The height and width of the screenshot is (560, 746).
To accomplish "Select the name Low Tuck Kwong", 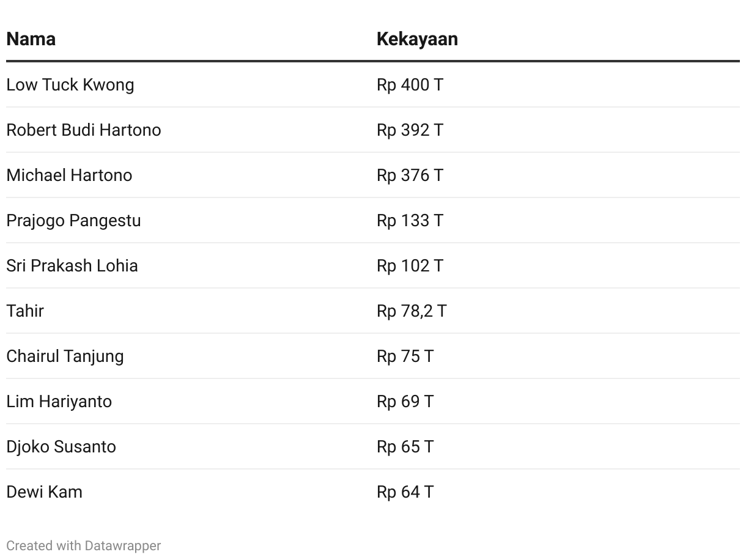I will click(70, 84).
